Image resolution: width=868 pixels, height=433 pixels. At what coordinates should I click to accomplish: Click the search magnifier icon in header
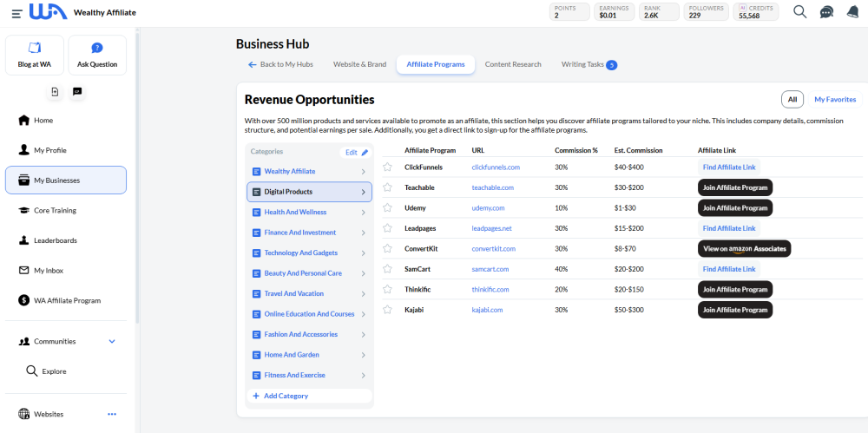coord(799,12)
